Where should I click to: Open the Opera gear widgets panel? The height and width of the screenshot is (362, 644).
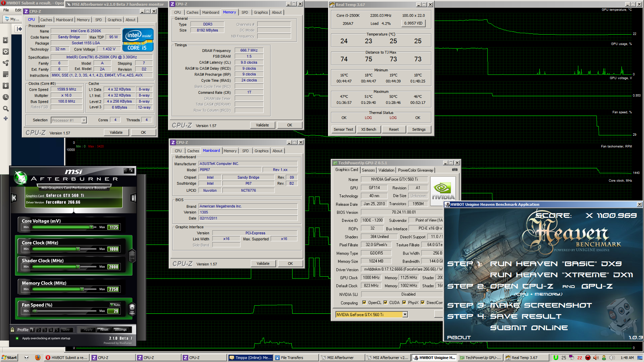click(6, 52)
